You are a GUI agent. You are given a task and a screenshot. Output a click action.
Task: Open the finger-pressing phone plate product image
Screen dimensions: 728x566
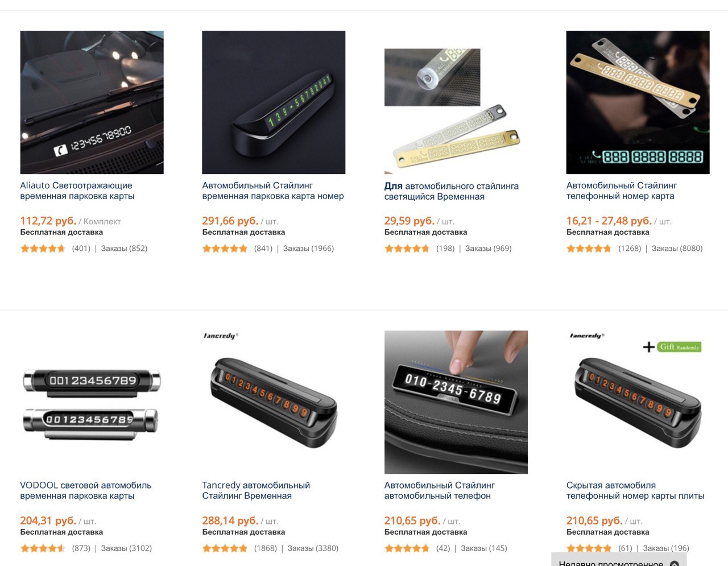click(456, 402)
